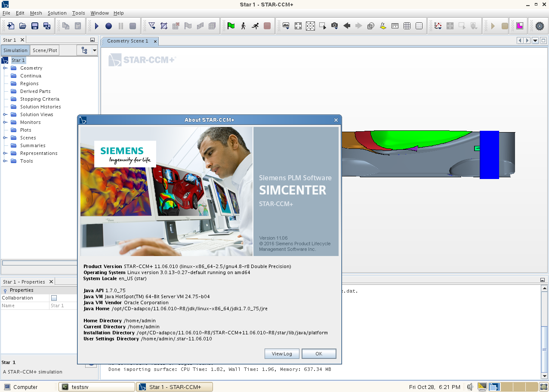Click the Save All icon
This screenshot has width=549, height=392.
click(47, 26)
